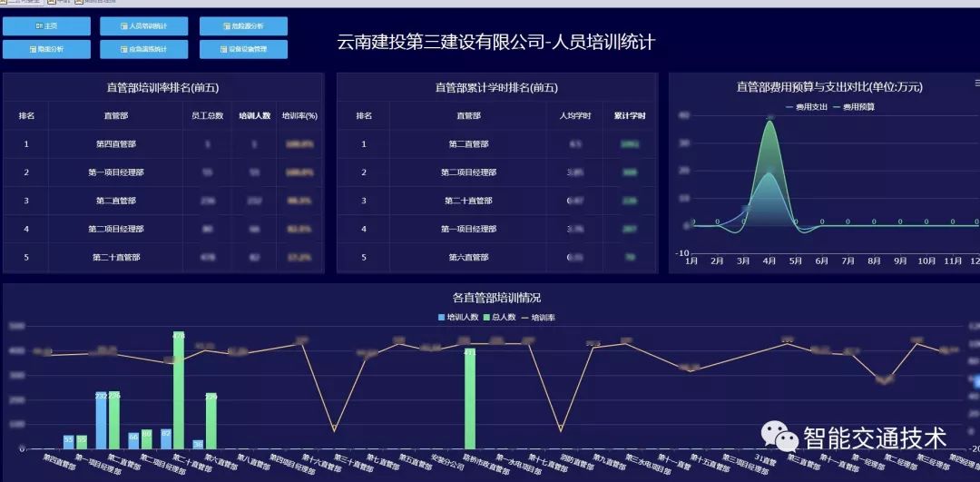The height and width of the screenshot is (482, 980).
Task: Select 第一项目经理部 in the 累计学时排名 table
Action: (497, 229)
